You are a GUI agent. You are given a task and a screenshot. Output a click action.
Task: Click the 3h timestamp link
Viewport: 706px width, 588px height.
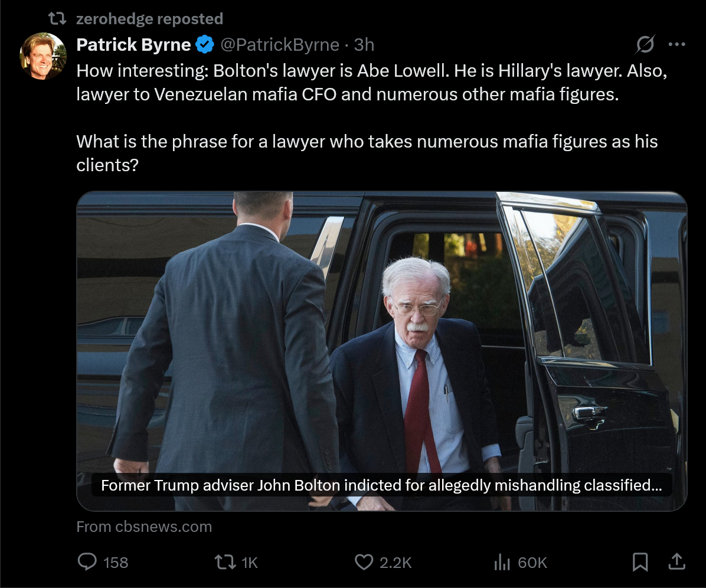click(364, 44)
